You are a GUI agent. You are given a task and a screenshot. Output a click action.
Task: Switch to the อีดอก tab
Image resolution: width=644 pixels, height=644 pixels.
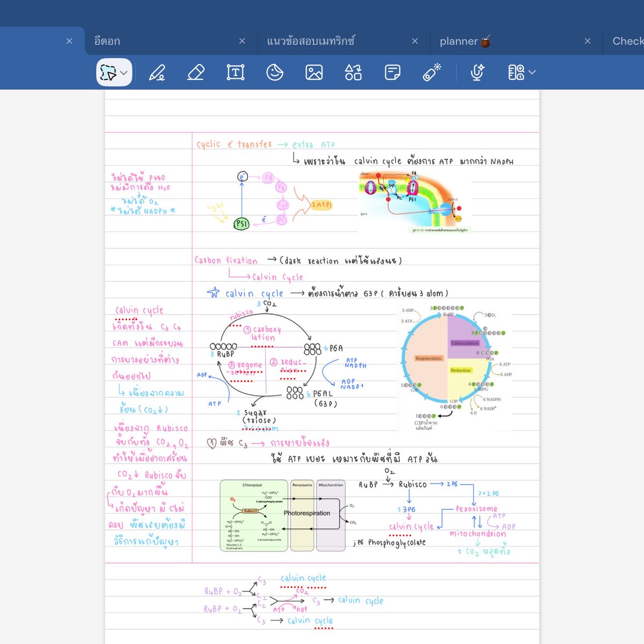[107, 41]
